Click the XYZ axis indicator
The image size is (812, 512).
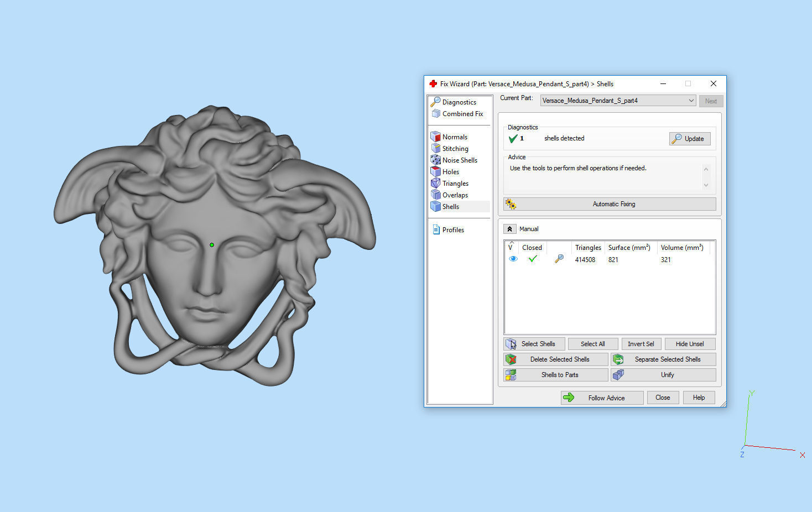(772, 425)
